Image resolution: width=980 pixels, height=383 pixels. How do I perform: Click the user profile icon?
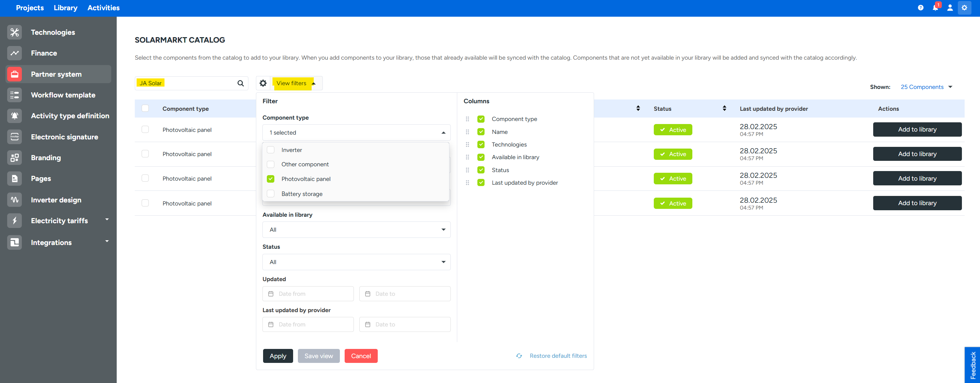click(x=950, y=7)
